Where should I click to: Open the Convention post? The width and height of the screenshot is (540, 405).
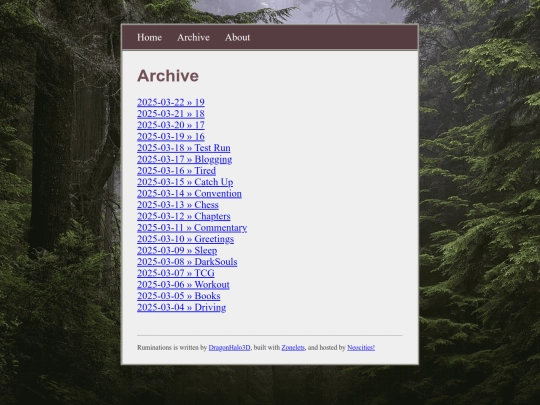pos(189,193)
